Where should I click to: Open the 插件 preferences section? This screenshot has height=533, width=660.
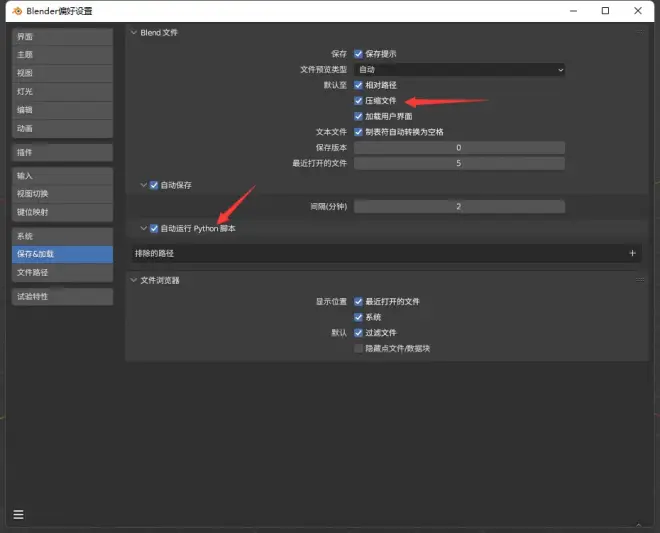click(x=62, y=152)
